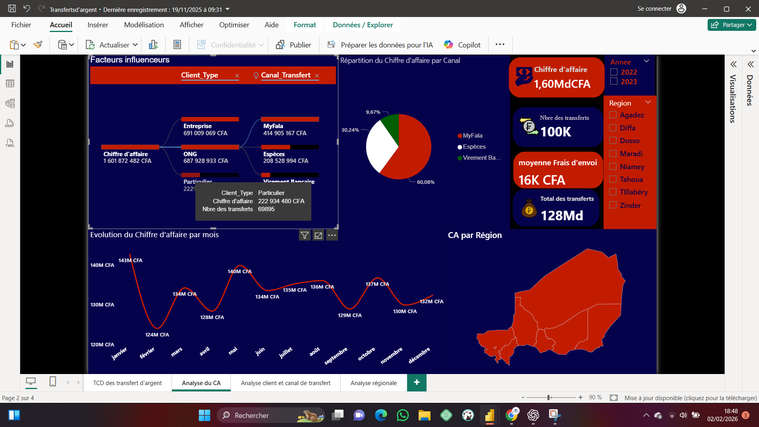
Task: Click the Canal_Transfert lightbulb icon
Action: 256,75
